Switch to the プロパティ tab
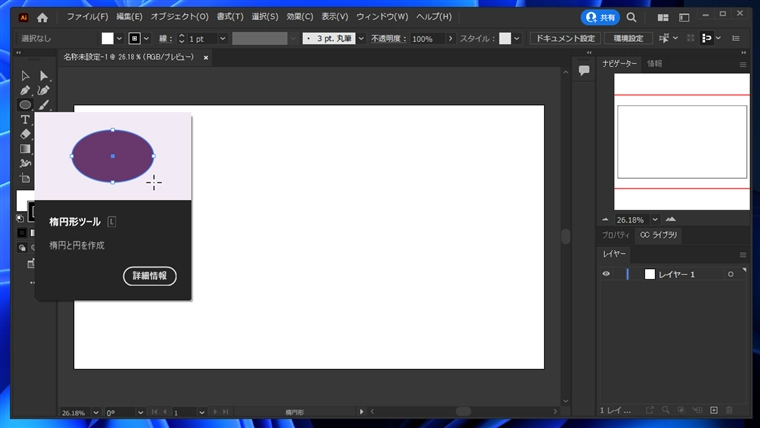Image resolution: width=760 pixels, height=428 pixels. coord(616,235)
